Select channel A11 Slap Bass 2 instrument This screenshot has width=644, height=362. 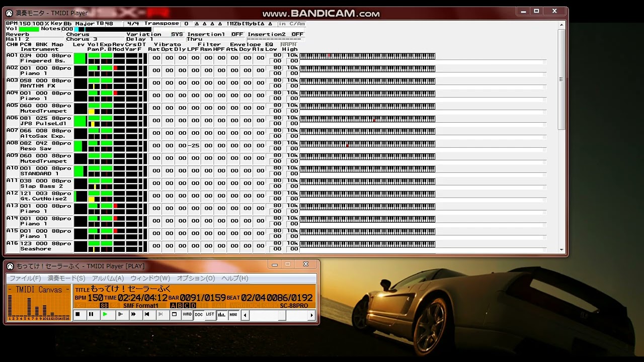point(46,184)
